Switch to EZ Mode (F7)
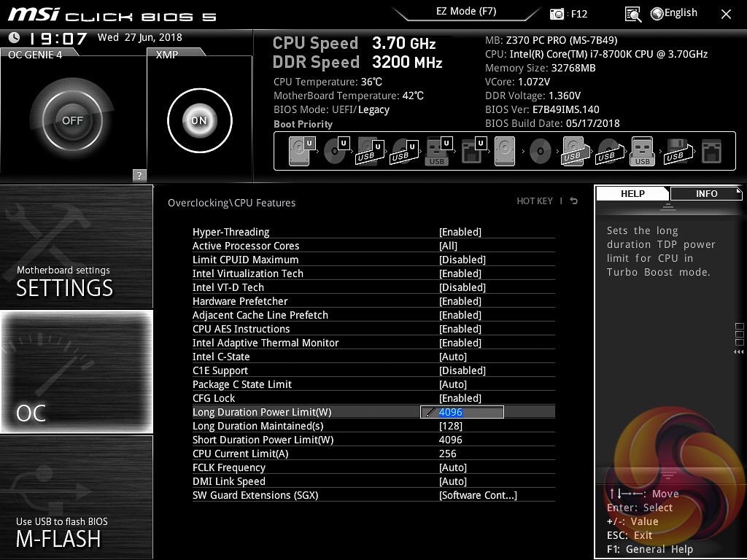 (x=466, y=12)
